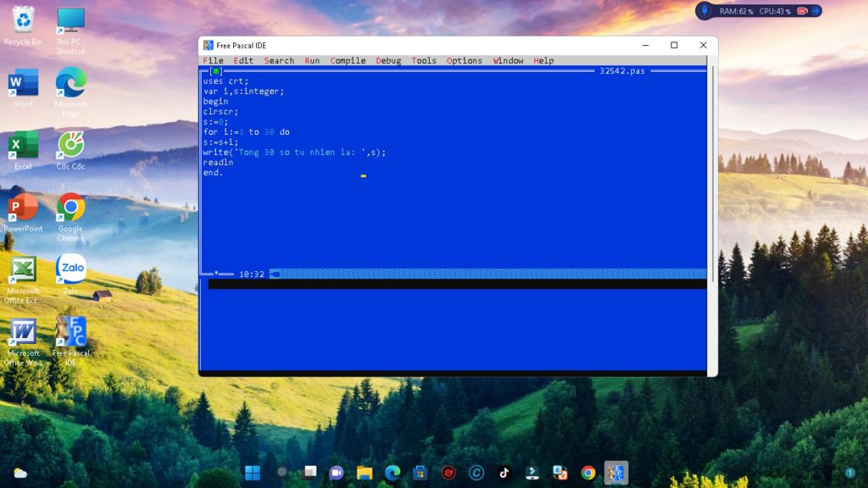This screenshot has height=488, width=868.
Task: Open the weather widget on the taskbar
Action: coord(20,473)
